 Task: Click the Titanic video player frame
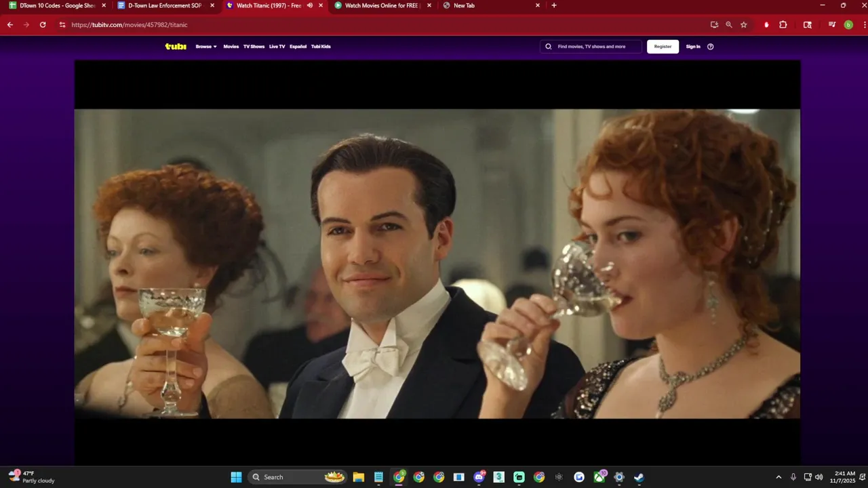point(437,263)
